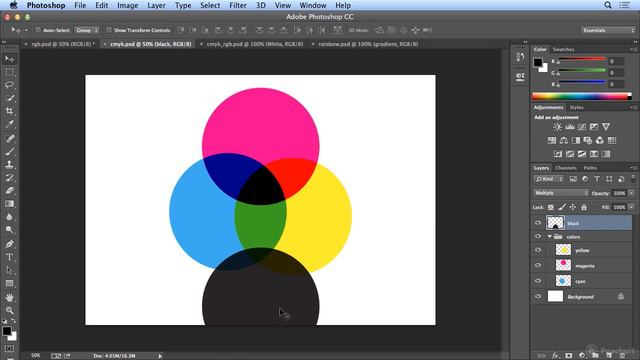Image resolution: width=640 pixels, height=360 pixels.
Task: Open the Multiply blend mode dropdown
Action: click(x=560, y=193)
